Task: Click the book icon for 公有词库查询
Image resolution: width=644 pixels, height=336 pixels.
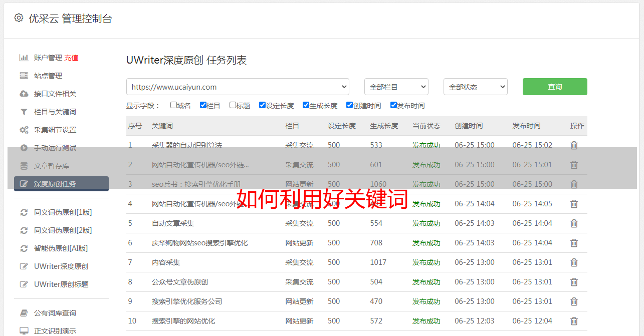Action: 24,313
